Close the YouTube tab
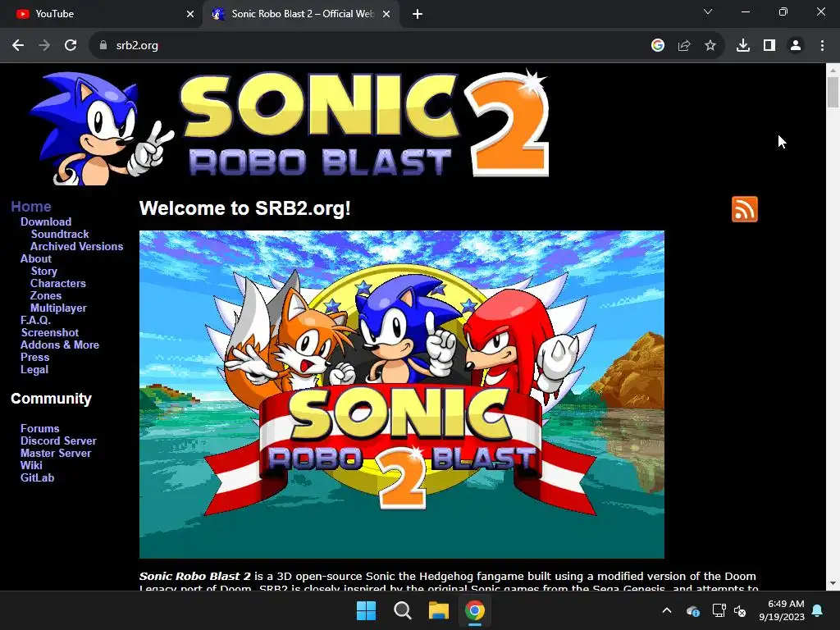Screen dimensions: 840x630 pos(190,14)
